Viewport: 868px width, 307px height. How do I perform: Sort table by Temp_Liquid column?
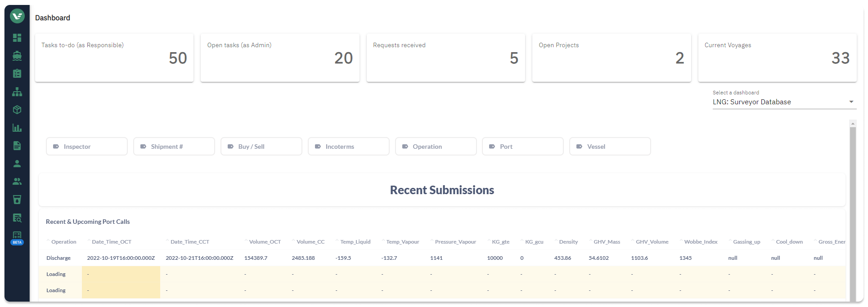[x=355, y=242]
